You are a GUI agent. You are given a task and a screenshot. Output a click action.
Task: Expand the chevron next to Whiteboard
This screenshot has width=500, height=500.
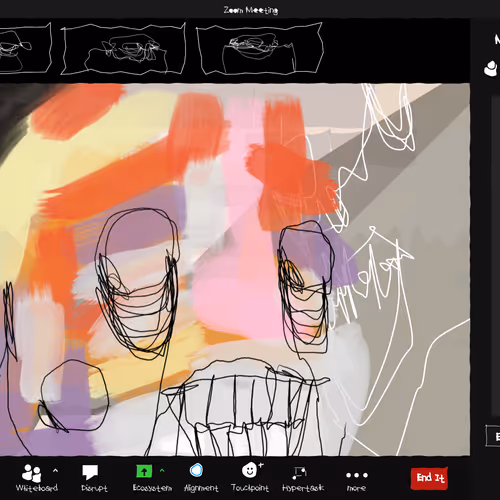point(55,471)
